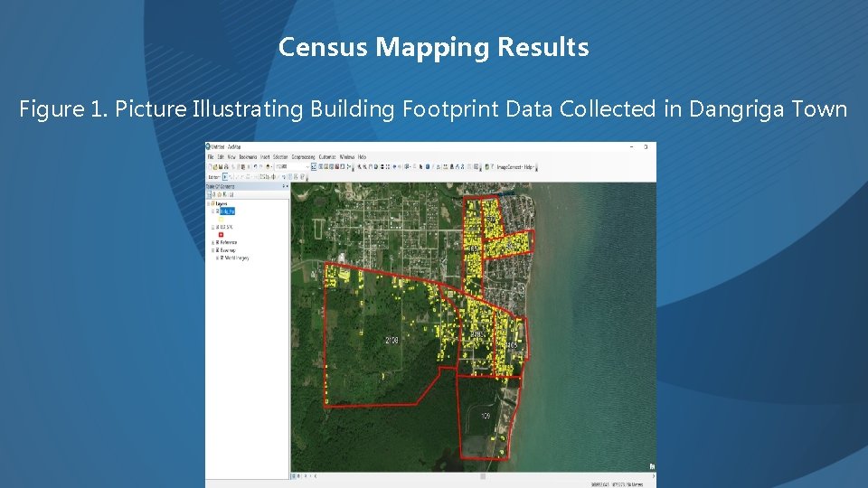Open the ImageConnect dropdown menu

[509, 166]
